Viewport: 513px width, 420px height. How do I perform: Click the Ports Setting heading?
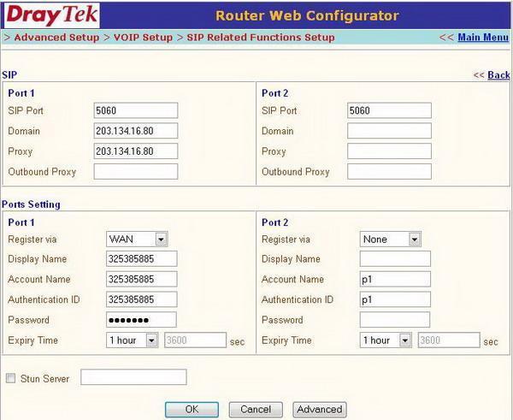tap(31, 204)
